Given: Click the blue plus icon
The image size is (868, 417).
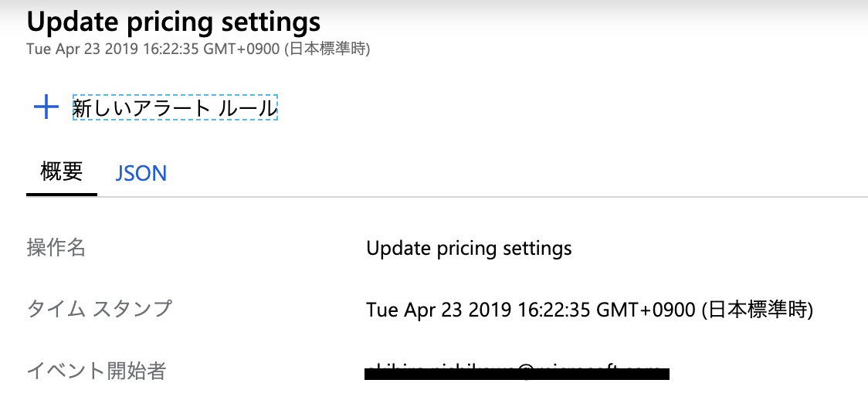Looking at the screenshot, I should [x=46, y=107].
